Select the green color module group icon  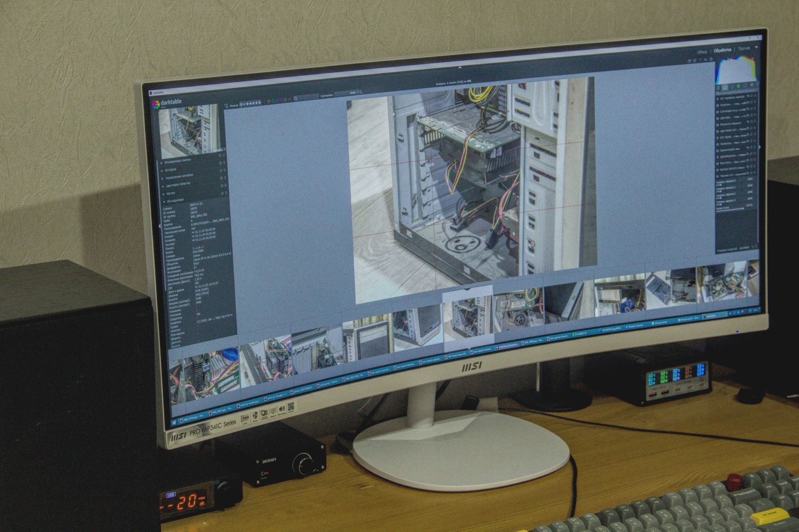(x=738, y=86)
